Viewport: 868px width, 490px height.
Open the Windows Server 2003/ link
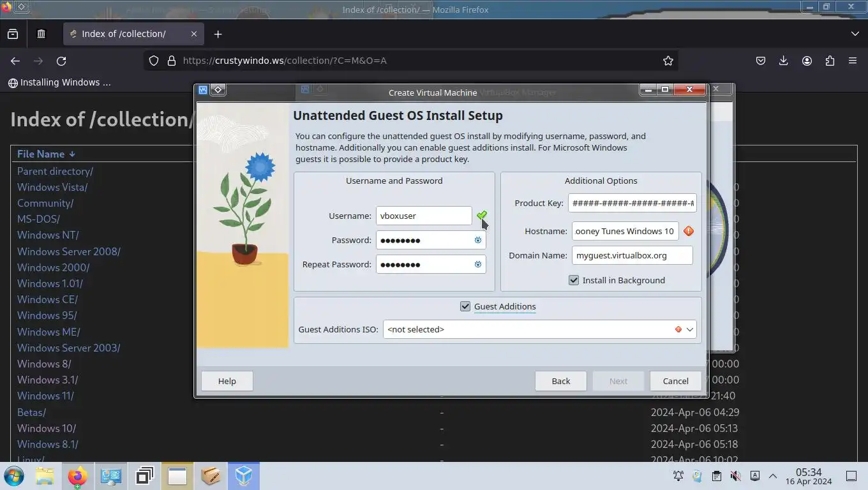tap(68, 348)
